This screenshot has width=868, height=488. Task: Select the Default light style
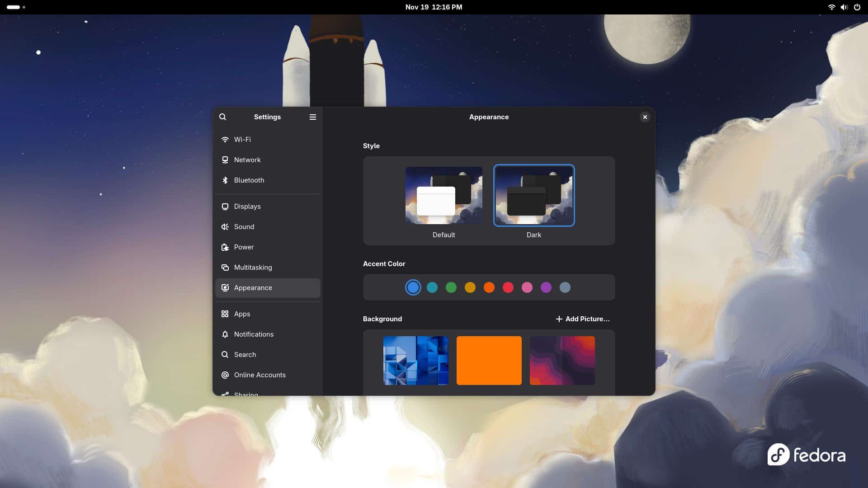[x=443, y=195]
